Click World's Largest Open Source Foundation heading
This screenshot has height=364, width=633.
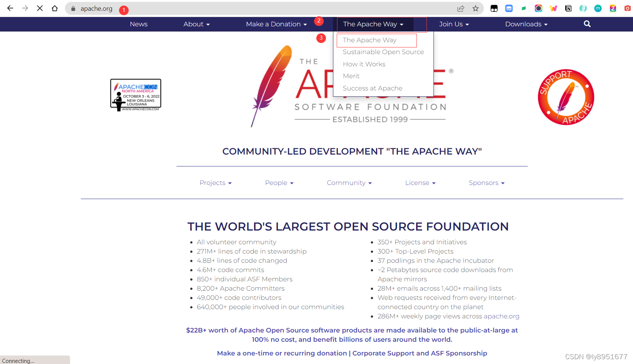coord(348,226)
